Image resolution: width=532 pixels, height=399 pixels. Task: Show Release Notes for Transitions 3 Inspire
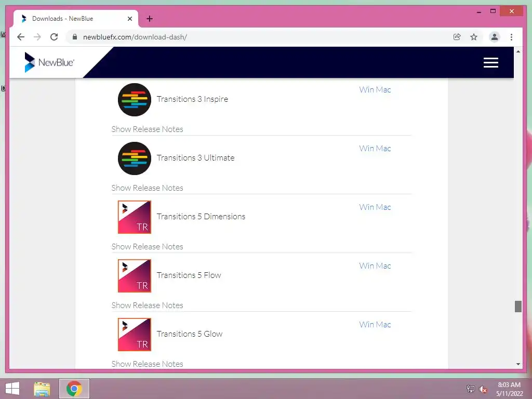(147, 129)
